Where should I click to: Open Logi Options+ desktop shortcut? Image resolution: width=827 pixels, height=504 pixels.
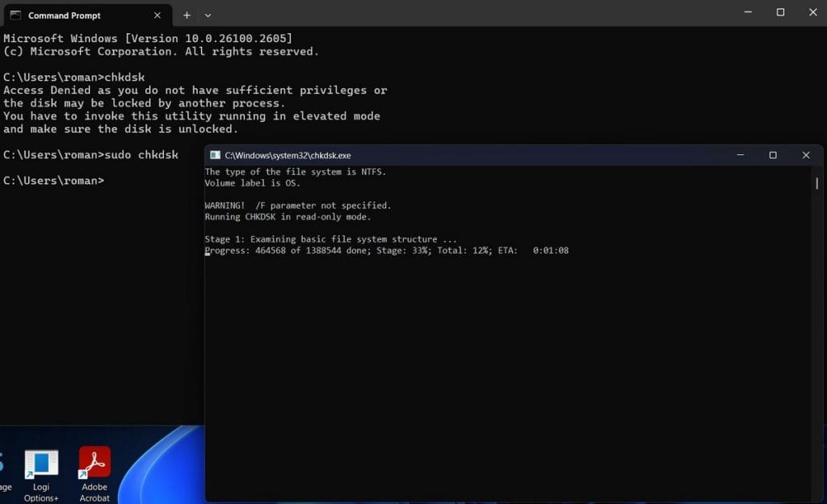click(41, 476)
